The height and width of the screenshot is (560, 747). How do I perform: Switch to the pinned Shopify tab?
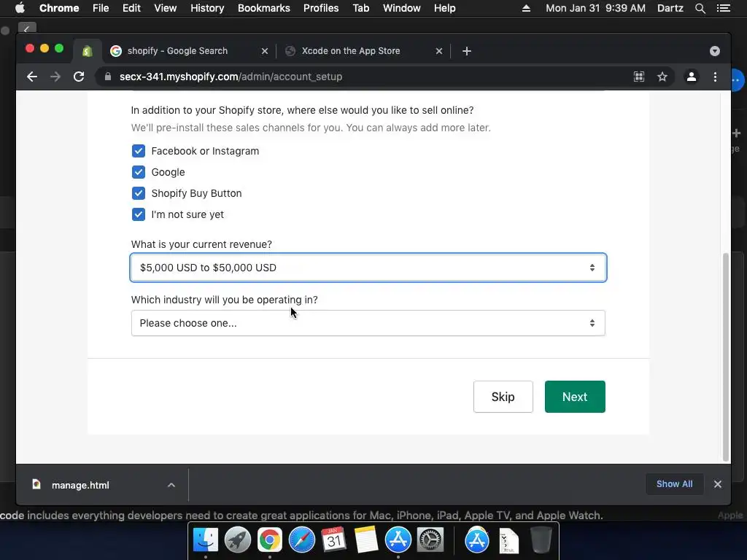tap(88, 51)
